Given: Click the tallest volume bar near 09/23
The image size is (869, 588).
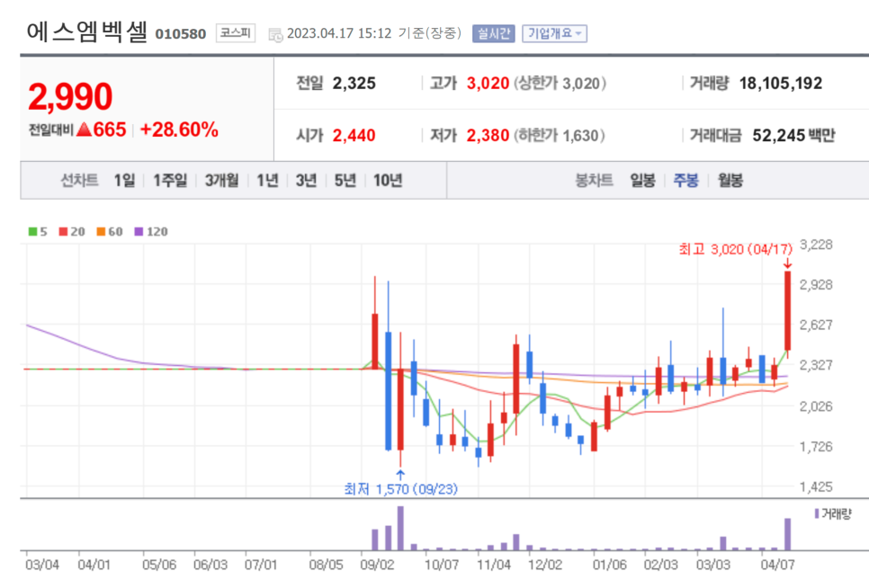Looking at the screenshot, I should (400, 528).
